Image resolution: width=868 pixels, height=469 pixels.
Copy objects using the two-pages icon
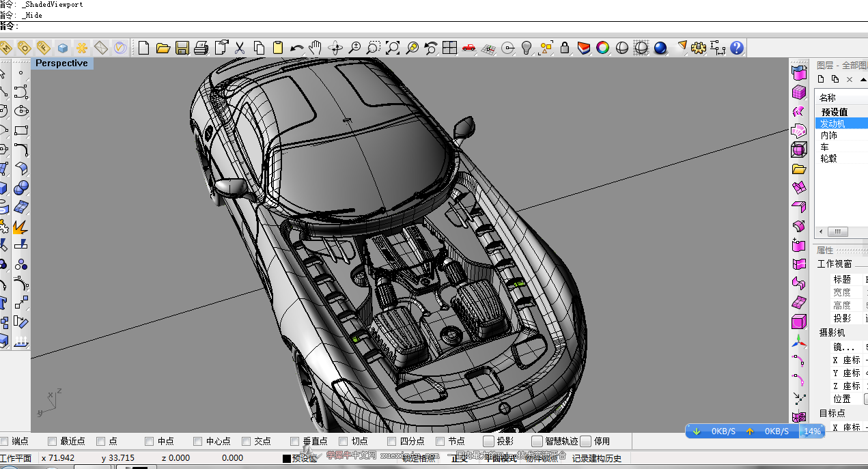coord(259,48)
